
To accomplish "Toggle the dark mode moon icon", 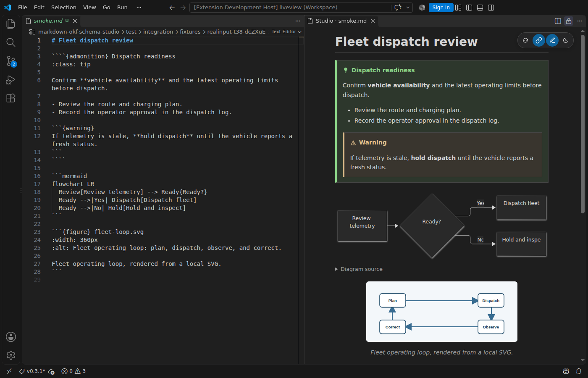I will click(566, 40).
